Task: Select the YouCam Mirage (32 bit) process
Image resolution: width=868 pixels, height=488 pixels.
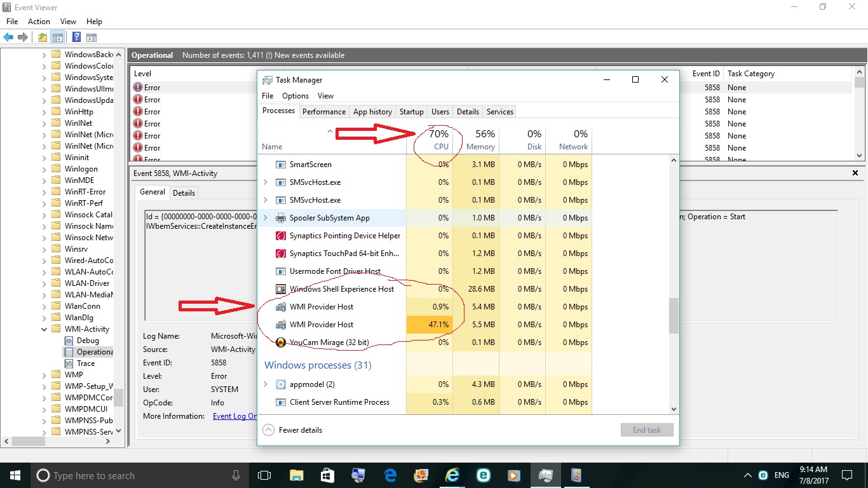Action: click(x=426, y=342)
